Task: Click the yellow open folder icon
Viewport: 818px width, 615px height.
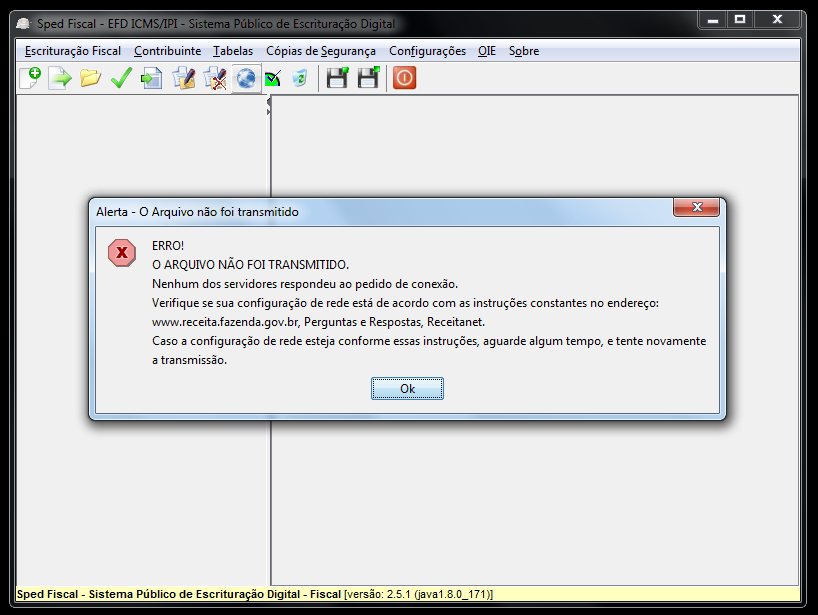Action: point(90,78)
